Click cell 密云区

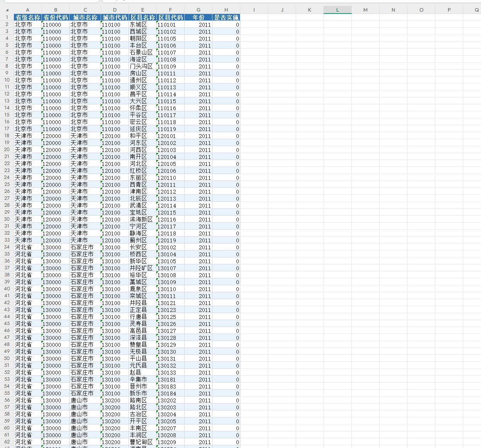[x=143, y=122]
